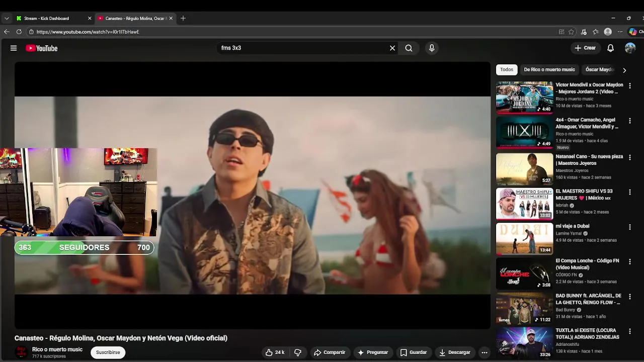The image size is (644, 362).
Task: Select the Óscar Maydon filter chip
Action: 599,70
